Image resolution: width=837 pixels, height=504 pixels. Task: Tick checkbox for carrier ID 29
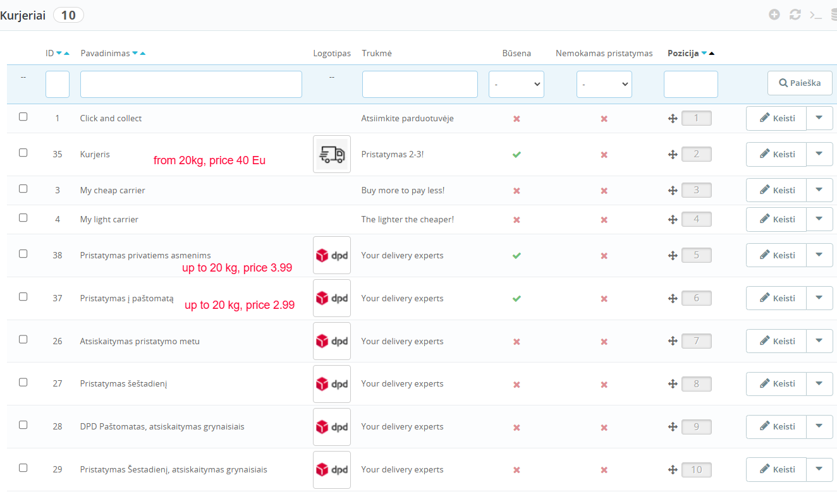(23, 468)
